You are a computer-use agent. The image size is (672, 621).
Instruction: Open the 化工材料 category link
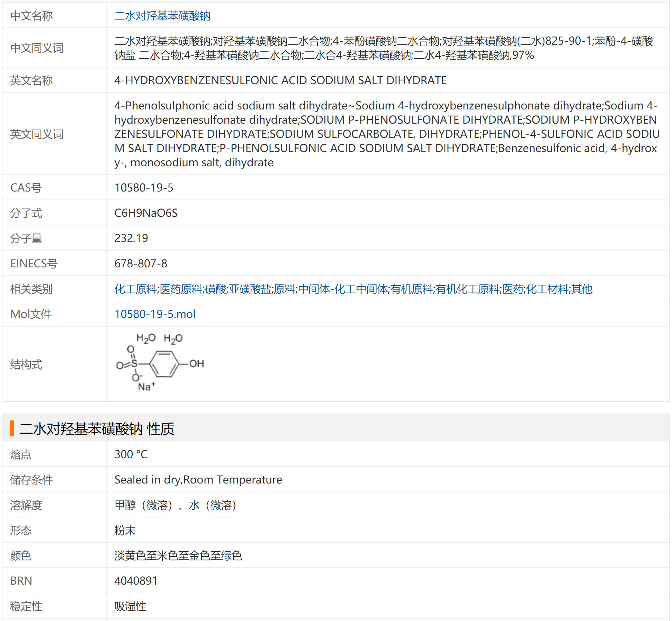coord(547,289)
